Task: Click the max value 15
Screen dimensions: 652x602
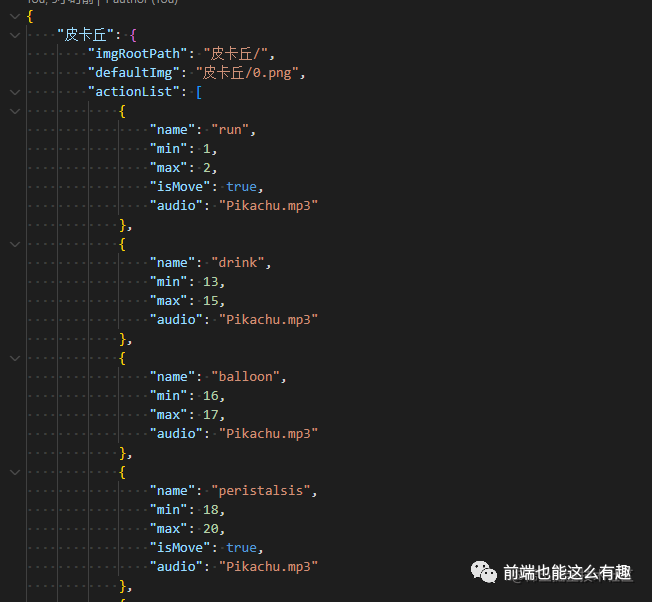Action: pos(210,301)
